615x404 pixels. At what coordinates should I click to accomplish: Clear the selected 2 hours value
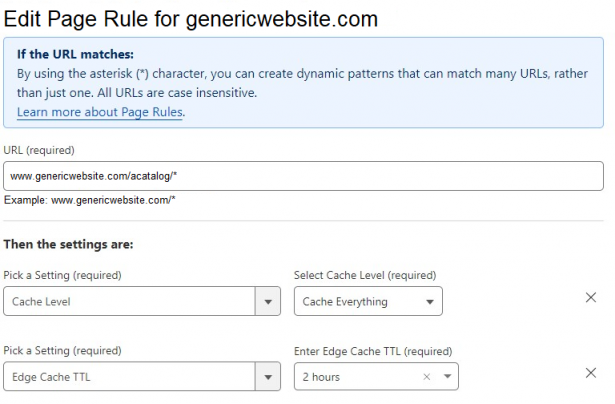[427, 377]
